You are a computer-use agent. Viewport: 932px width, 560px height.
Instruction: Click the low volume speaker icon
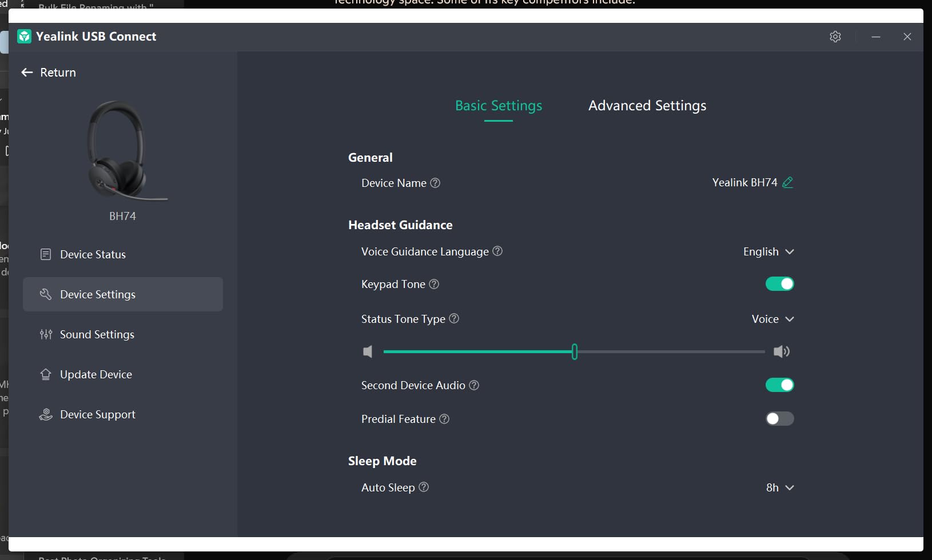(368, 351)
